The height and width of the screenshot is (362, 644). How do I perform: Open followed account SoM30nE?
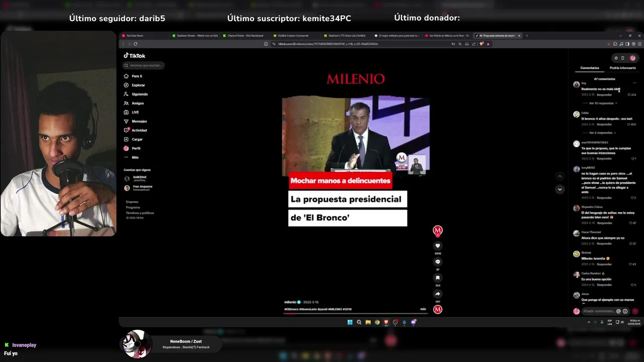(x=136, y=178)
